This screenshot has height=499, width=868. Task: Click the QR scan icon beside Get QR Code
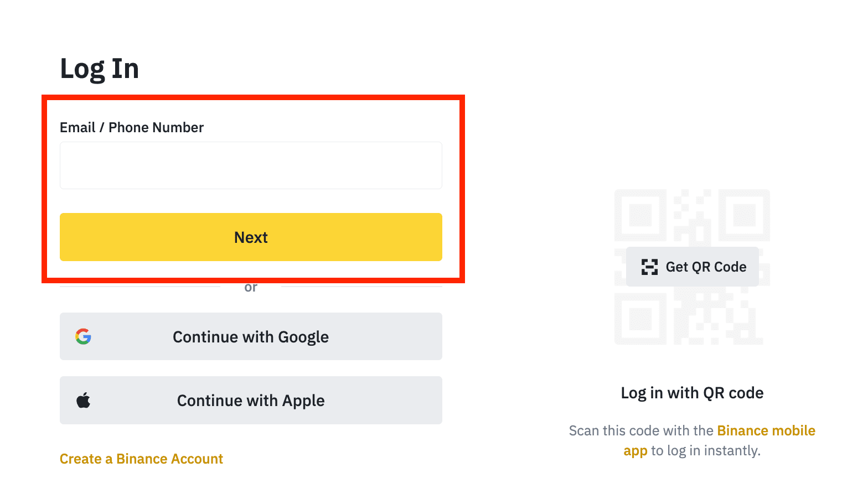tap(649, 267)
